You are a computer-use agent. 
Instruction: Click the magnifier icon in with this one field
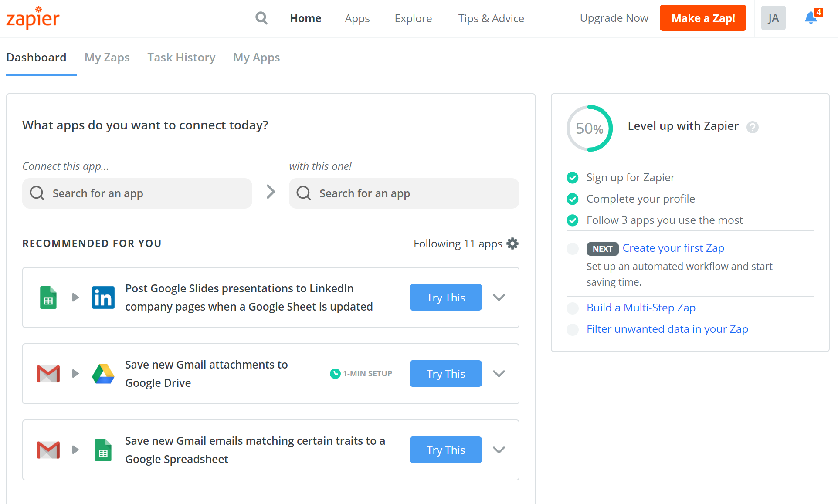tap(304, 193)
